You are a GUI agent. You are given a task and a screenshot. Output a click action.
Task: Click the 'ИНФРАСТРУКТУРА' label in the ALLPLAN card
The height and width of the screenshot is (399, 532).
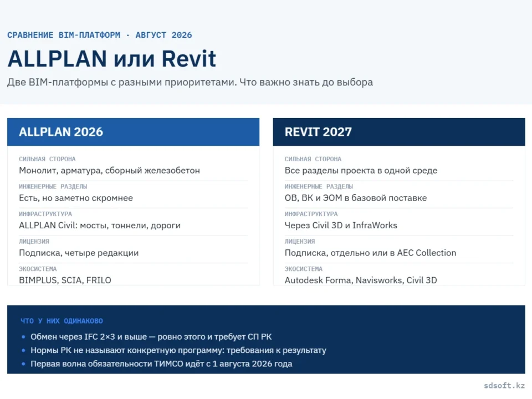pyautogui.click(x=45, y=214)
